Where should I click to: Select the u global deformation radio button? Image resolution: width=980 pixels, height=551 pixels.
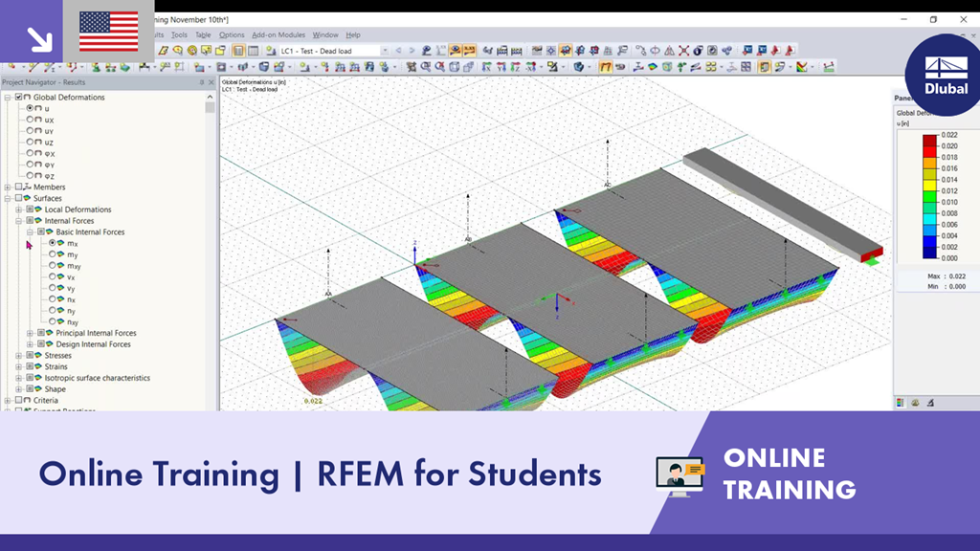coord(30,108)
